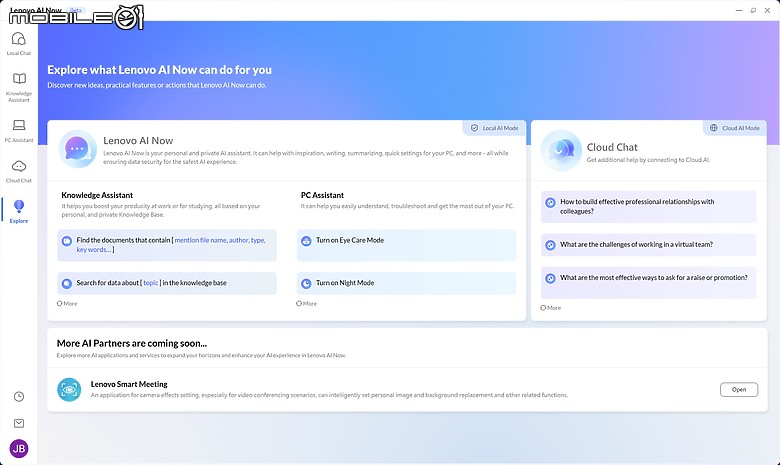780x465 pixels.
Task: Expand More under PC Assistant
Action: click(x=306, y=303)
